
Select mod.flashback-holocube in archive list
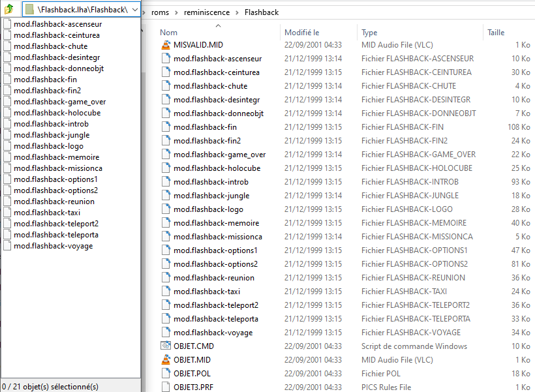pyautogui.click(x=57, y=113)
